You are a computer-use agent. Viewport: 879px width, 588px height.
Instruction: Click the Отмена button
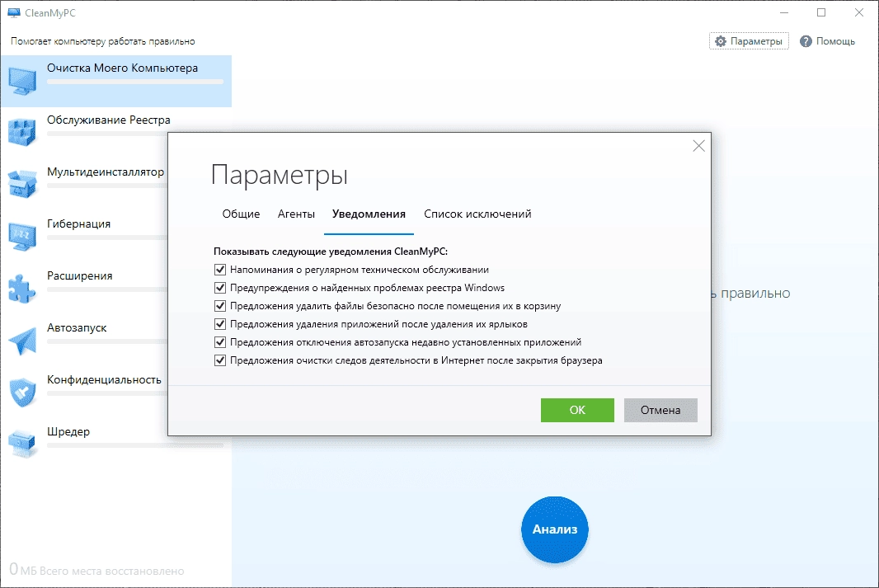[660, 411]
